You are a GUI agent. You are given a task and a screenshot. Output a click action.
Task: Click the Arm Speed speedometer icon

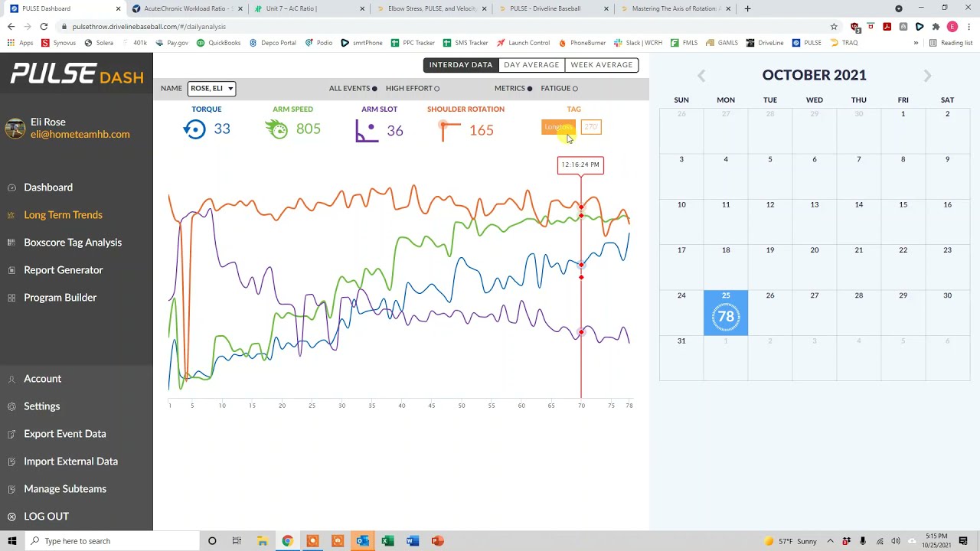pyautogui.click(x=277, y=129)
